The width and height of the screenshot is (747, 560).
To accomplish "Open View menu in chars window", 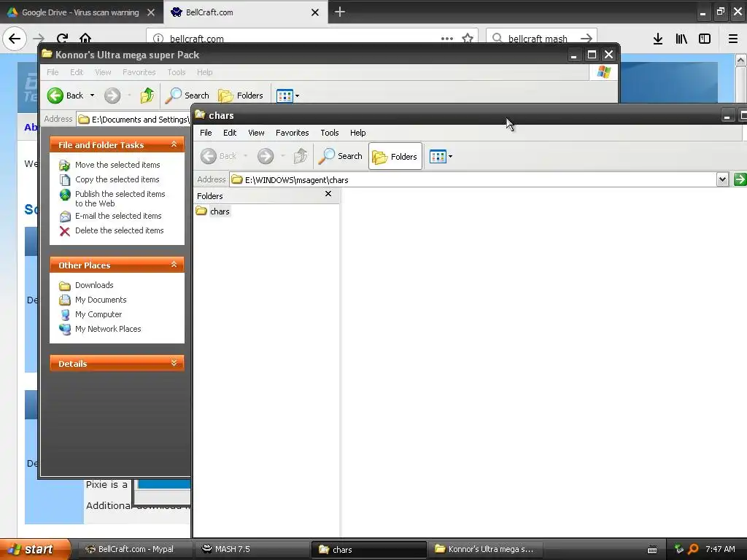I will click(256, 133).
